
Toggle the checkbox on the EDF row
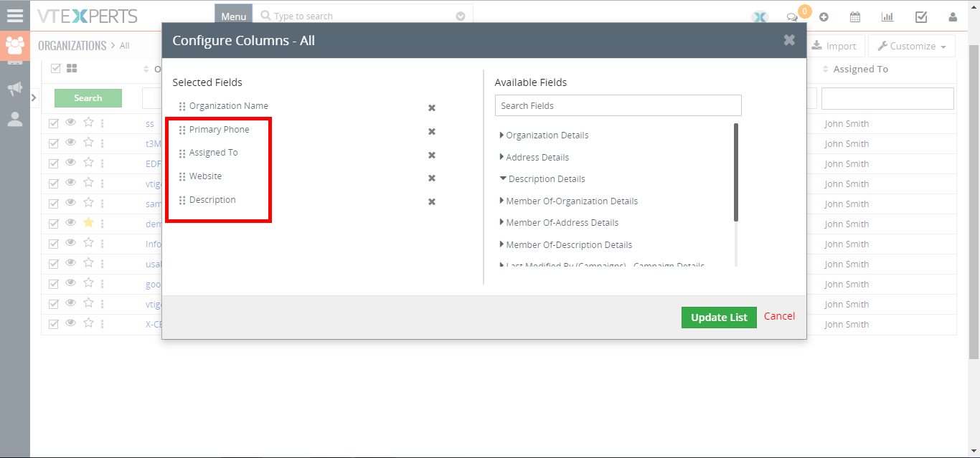coord(54,163)
